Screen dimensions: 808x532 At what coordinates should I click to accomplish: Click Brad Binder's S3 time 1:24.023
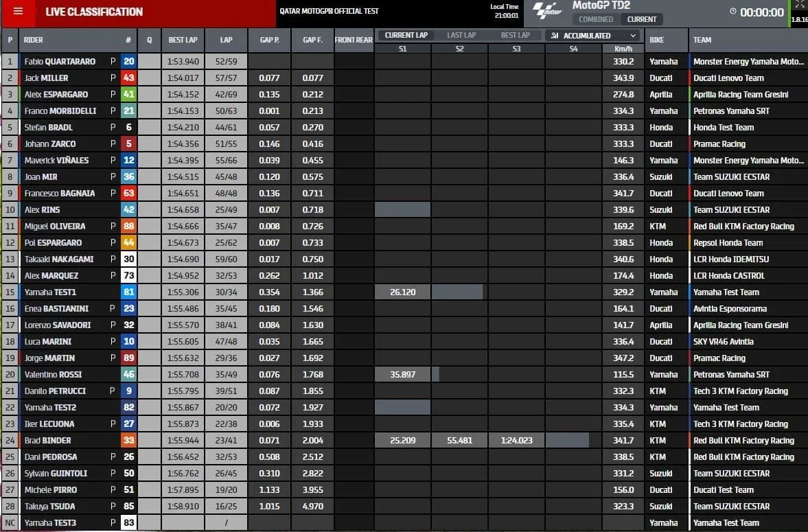[516, 441]
